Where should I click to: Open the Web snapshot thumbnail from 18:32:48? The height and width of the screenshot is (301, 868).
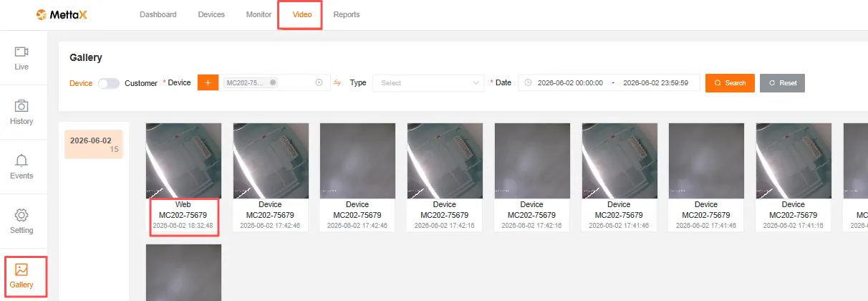[x=183, y=161]
